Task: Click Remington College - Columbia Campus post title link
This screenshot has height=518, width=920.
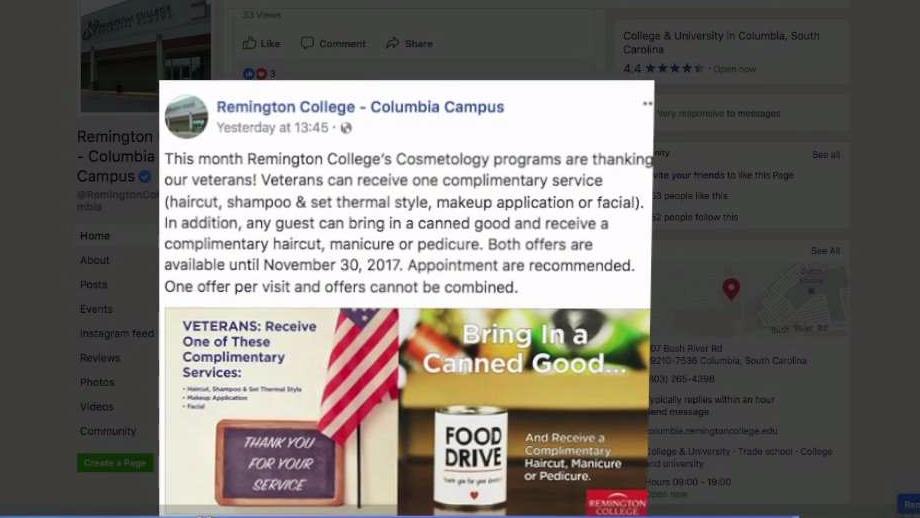Action: click(360, 107)
